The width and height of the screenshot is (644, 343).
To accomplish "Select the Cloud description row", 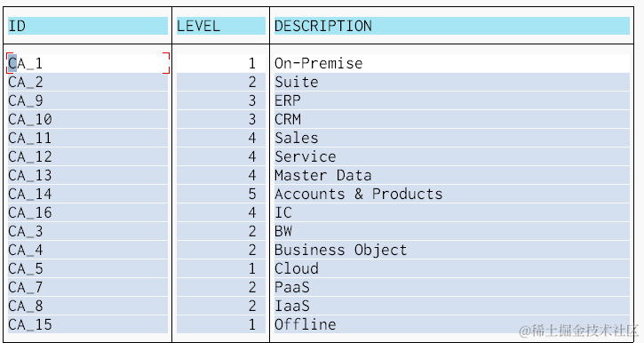I will [452, 268].
